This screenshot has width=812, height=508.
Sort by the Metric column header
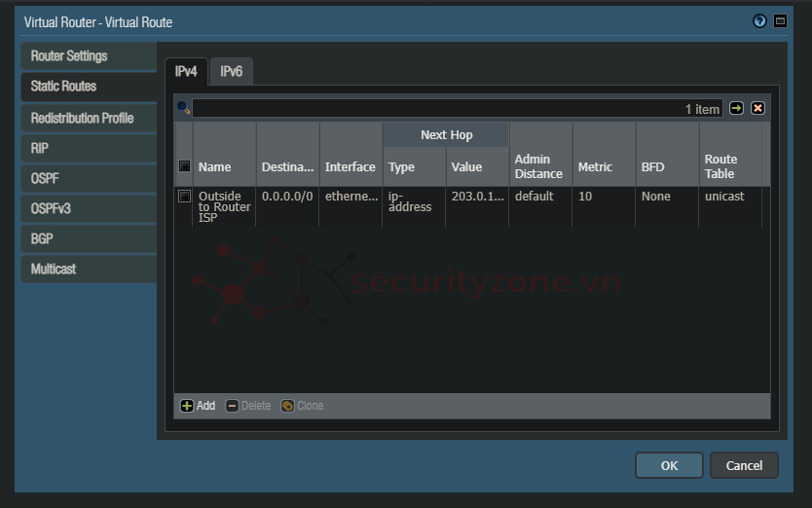click(x=595, y=166)
